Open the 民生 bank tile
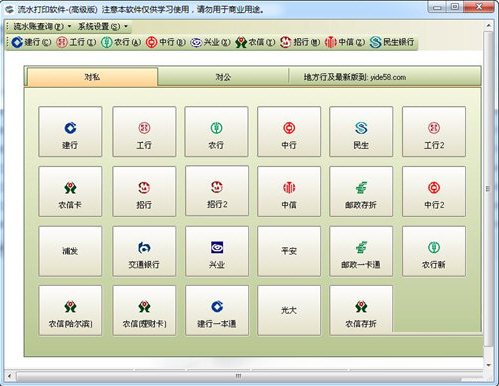 click(361, 132)
